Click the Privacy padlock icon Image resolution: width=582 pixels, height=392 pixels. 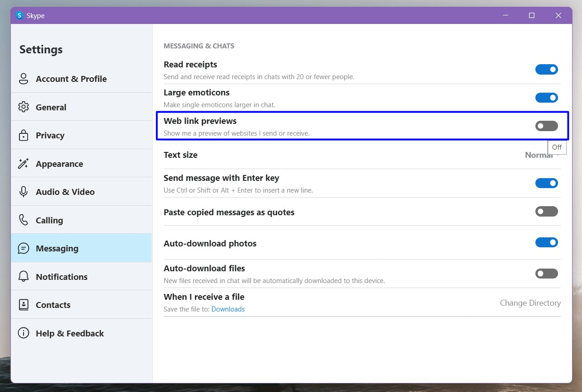click(24, 135)
